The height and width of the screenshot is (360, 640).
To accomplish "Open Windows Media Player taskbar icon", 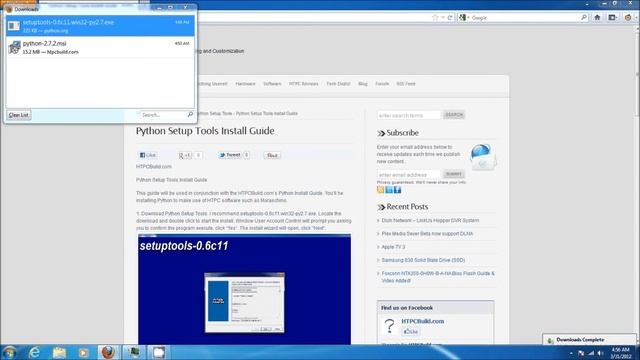I will point(84,352).
